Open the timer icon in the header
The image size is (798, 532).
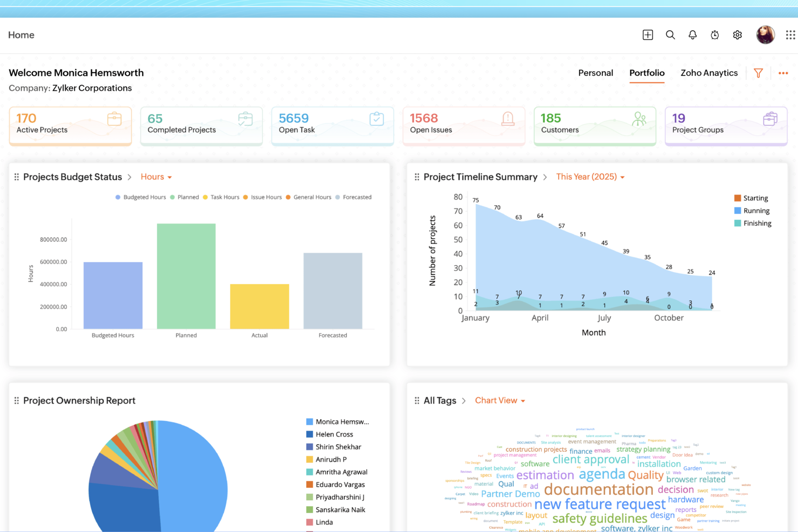714,34
